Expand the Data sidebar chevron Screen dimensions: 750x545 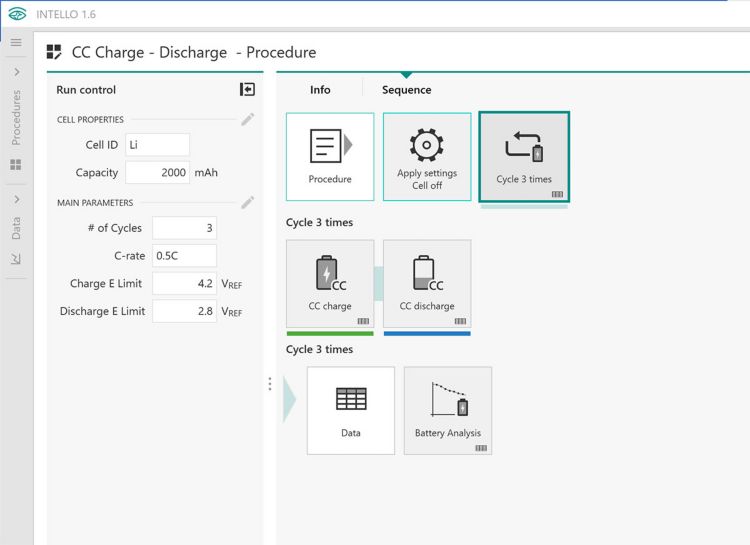tap(16, 199)
